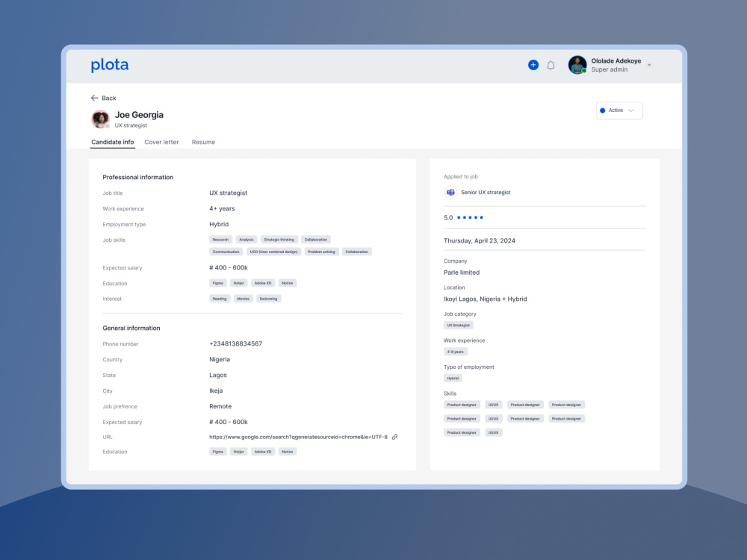Click the Research skill chip
This screenshot has width=747, height=560.
pos(220,240)
